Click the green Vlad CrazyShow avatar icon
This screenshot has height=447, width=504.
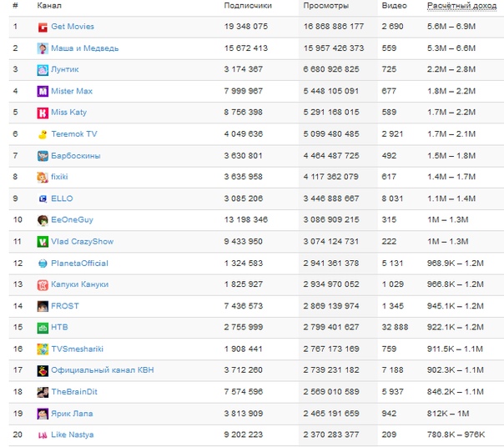43,242
